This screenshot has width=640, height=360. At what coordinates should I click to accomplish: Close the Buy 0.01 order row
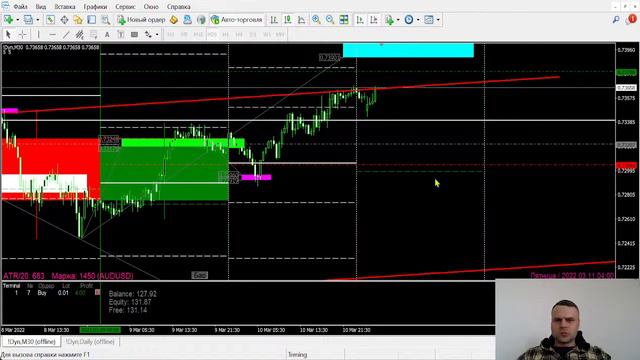point(97,292)
